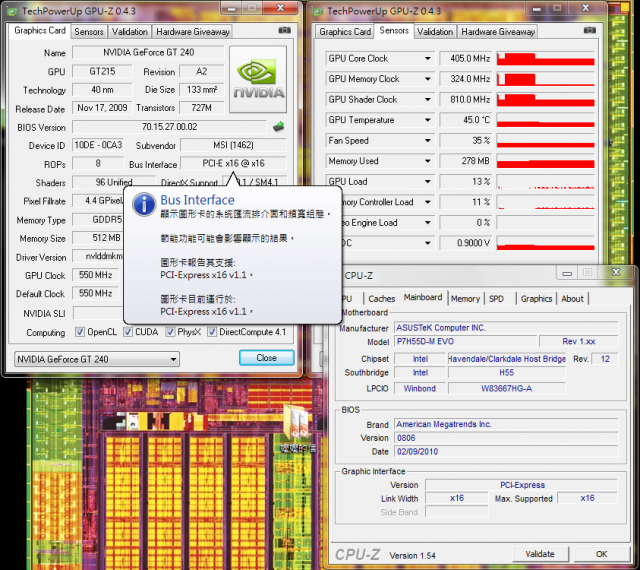Click the Close button in GPU-Z
This screenshot has width=640, height=570.
pos(267,358)
